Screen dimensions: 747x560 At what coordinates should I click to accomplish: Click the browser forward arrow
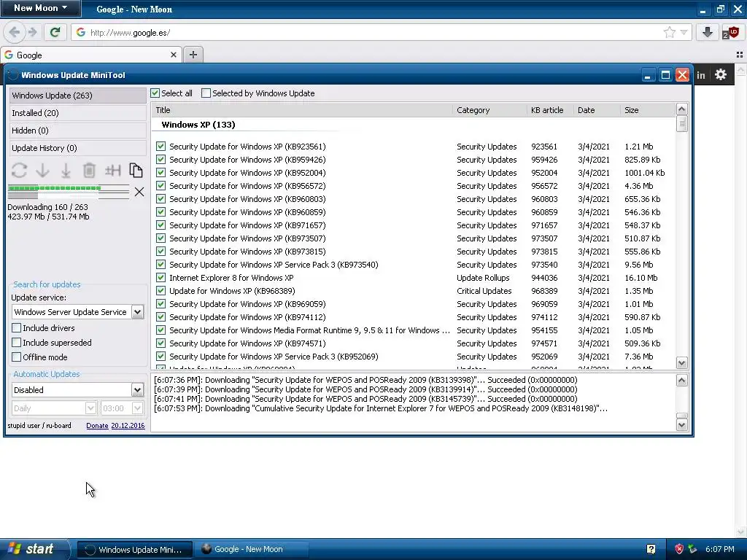click(x=32, y=32)
